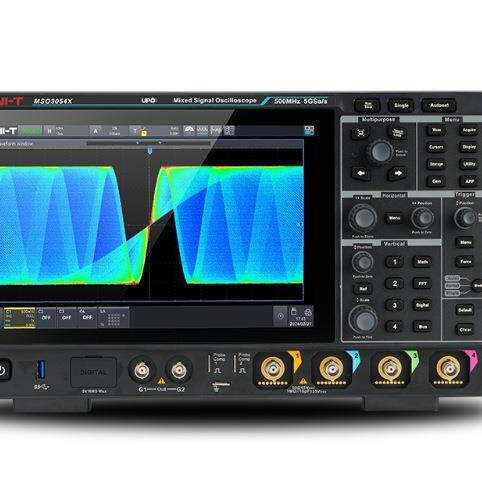Select the Cursors menu key

click(436, 147)
